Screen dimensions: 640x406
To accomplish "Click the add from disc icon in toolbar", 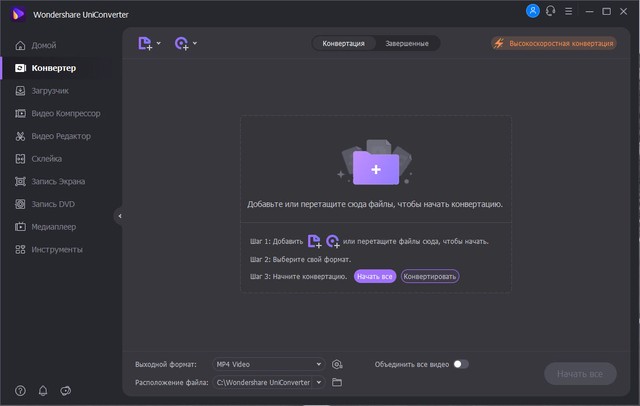I will click(x=181, y=43).
